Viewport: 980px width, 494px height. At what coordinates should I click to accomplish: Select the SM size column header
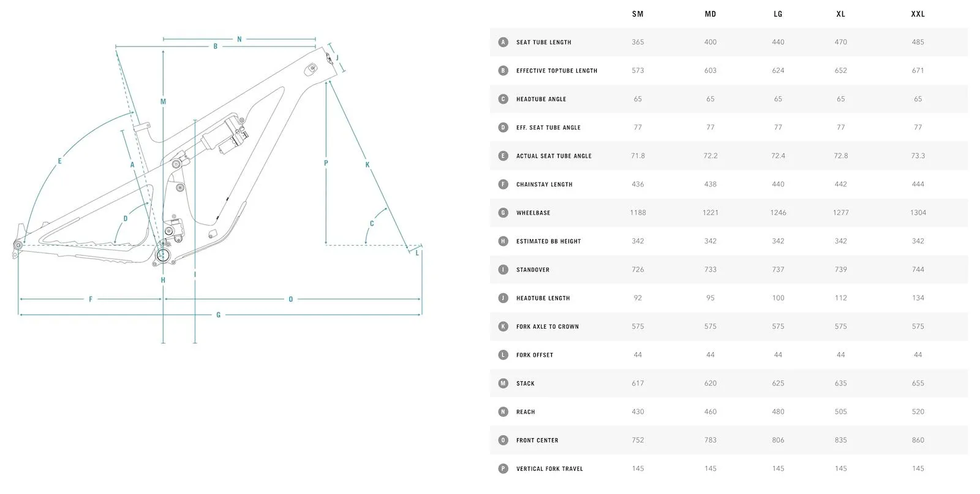tap(638, 14)
